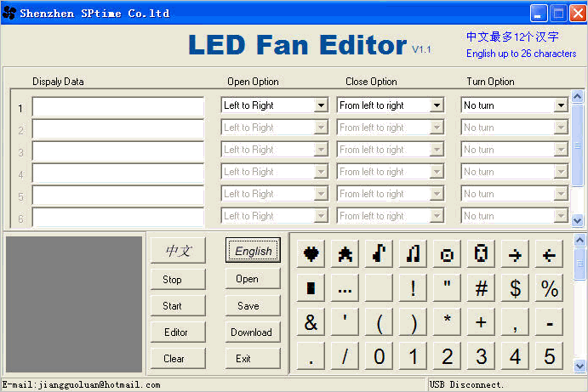The width and height of the screenshot is (588, 392).
Task: Insert the forward slash character
Action: pyautogui.click(x=345, y=355)
